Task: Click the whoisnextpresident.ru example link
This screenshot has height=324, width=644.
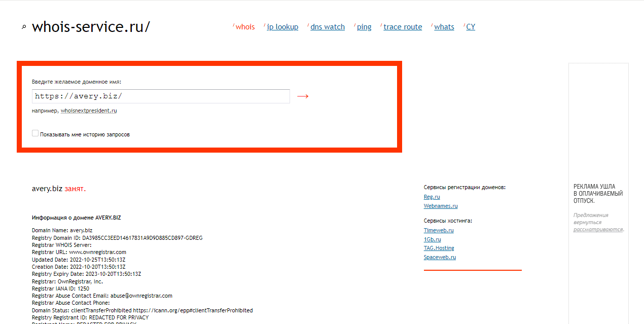Action: click(89, 111)
